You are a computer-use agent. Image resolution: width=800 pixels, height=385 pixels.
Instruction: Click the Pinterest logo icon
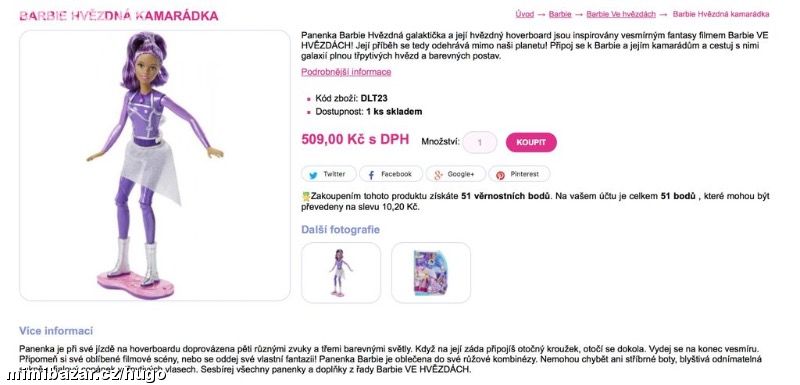(500, 175)
